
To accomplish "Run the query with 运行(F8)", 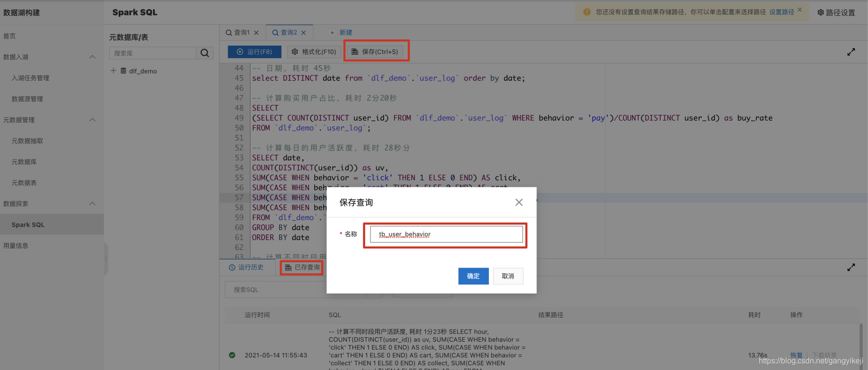I will tap(255, 52).
